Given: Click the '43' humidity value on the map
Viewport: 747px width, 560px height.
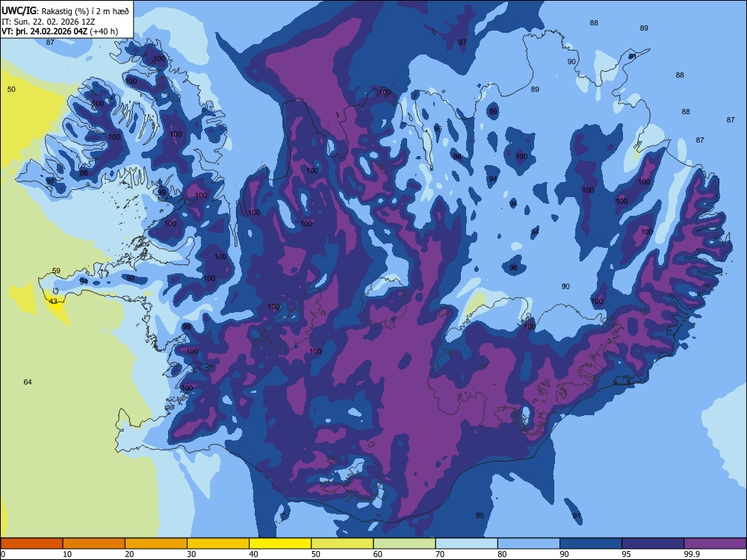Looking at the screenshot, I should (53, 302).
